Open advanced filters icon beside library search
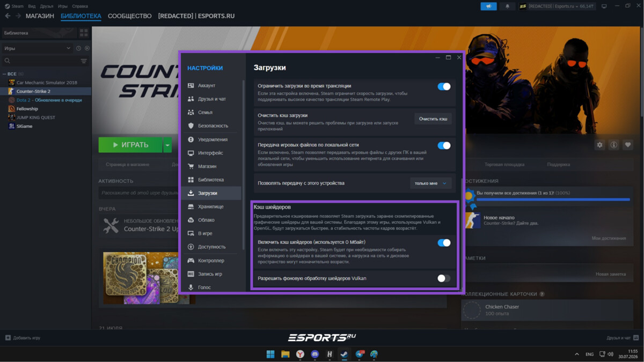The height and width of the screenshot is (362, 644). tap(84, 61)
